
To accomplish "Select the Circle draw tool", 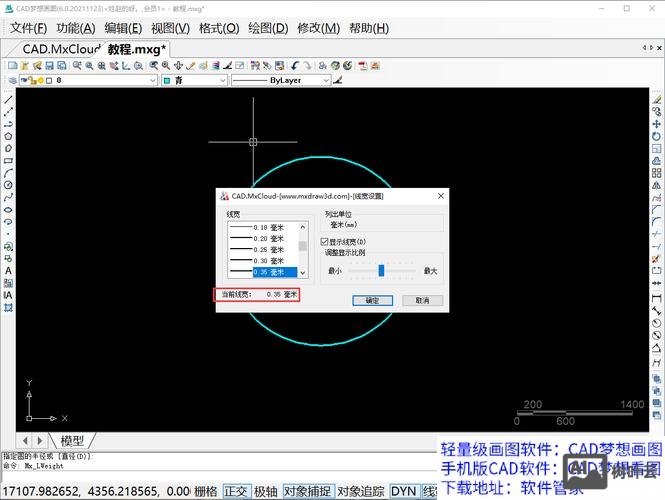I will pos(8,185).
